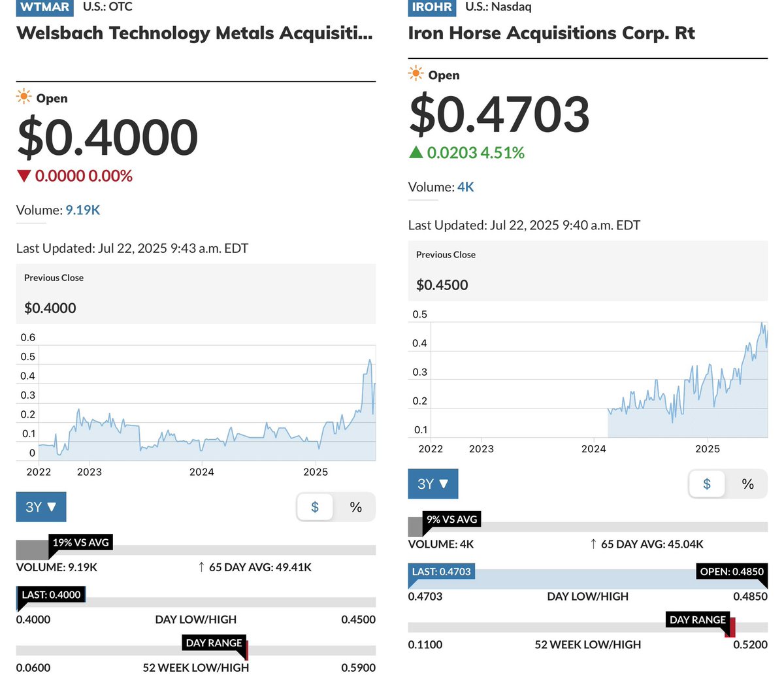Click the 19% VS AVG volume marker
Image resolution: width=784 pixels, height=679 pixels.
81,542
